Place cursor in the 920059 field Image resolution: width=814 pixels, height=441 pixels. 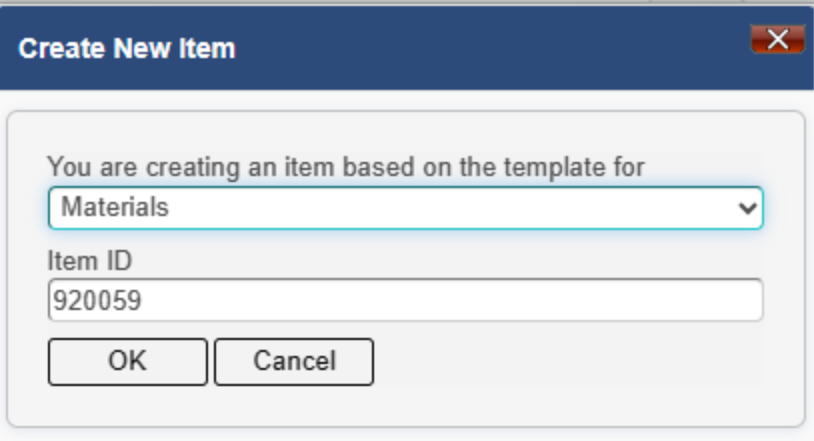pos(405,300)
